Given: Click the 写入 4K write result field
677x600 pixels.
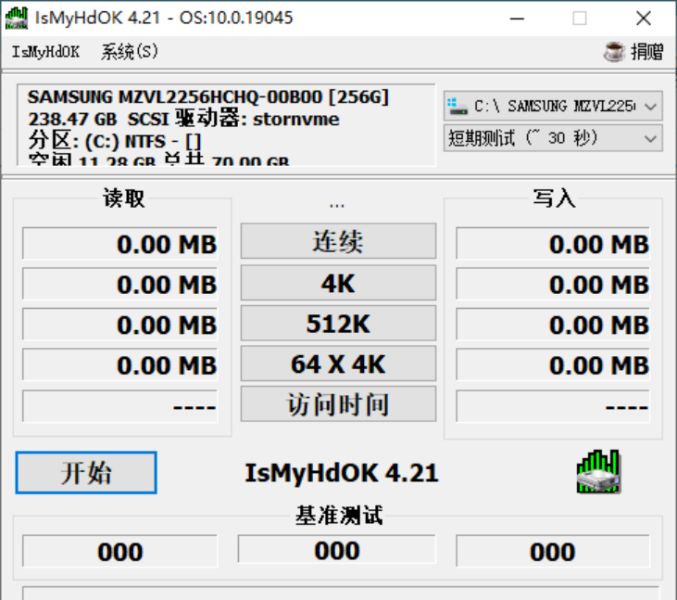Looking at the screenshot, I should coord(553,284).
